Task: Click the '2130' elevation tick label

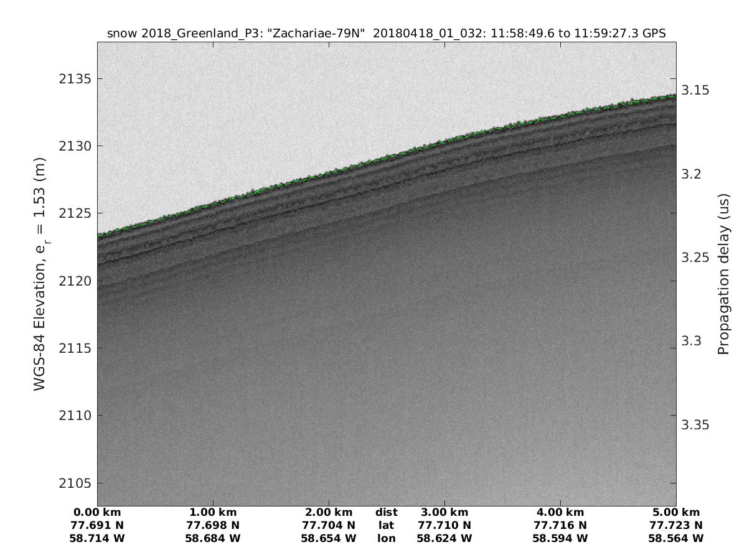Action: [x=75, y=146]
